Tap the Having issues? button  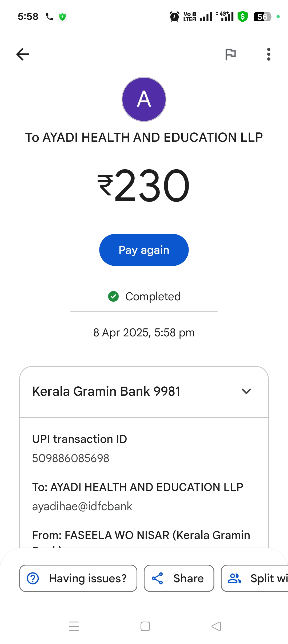coord(78,578)
